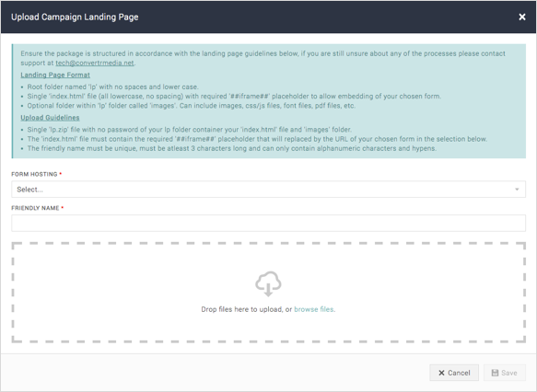
Task: Click the 'lp.zip' upload guideline bullet
Action: point(189,130)
